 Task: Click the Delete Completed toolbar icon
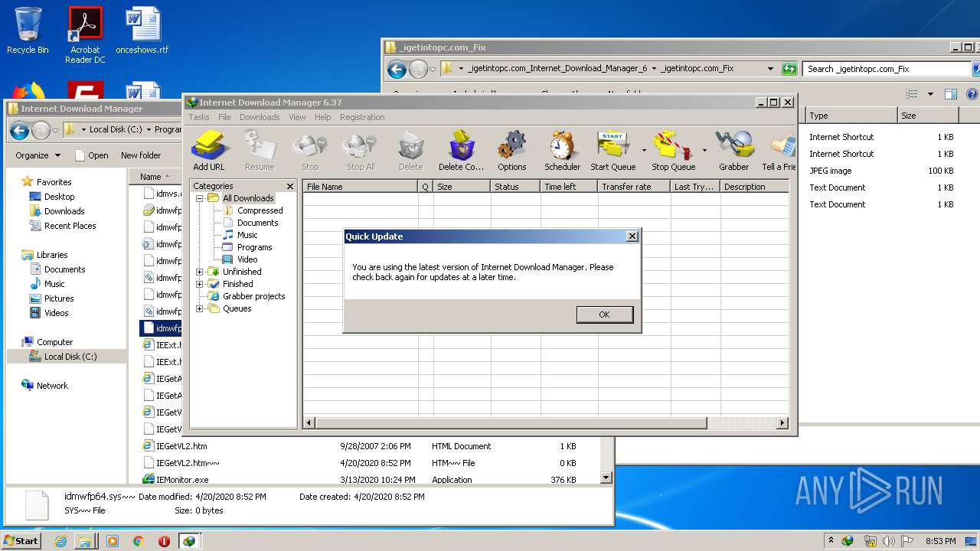pyautogui.click(x=462, y=151)
